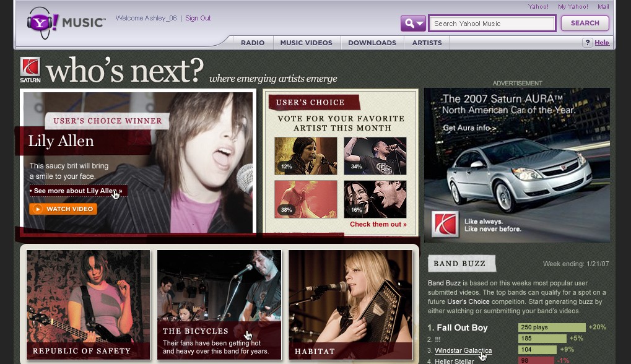Click the help question mark icon
The height and width of the screenshot is (364, 631).
pyautogui.click(x=588, y=43)
